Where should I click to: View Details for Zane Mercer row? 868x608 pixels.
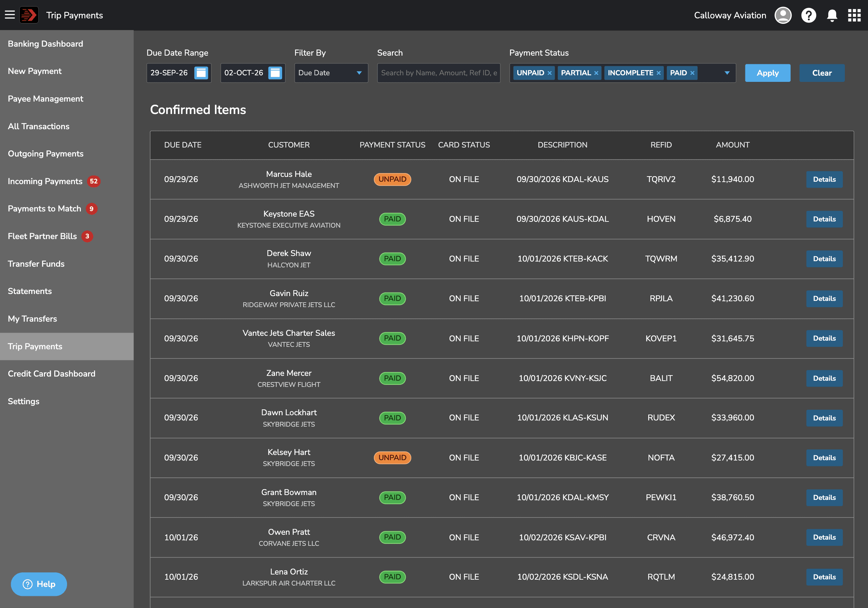[x=824, y=378]
